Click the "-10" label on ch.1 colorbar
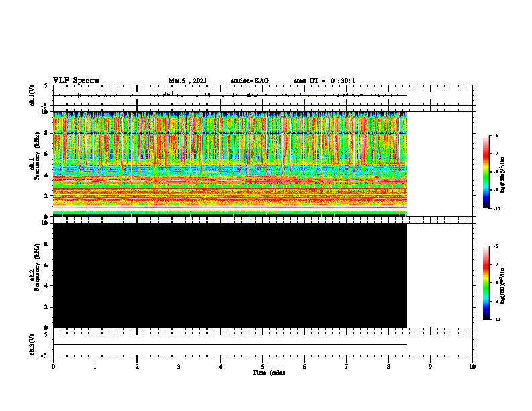 496,209
